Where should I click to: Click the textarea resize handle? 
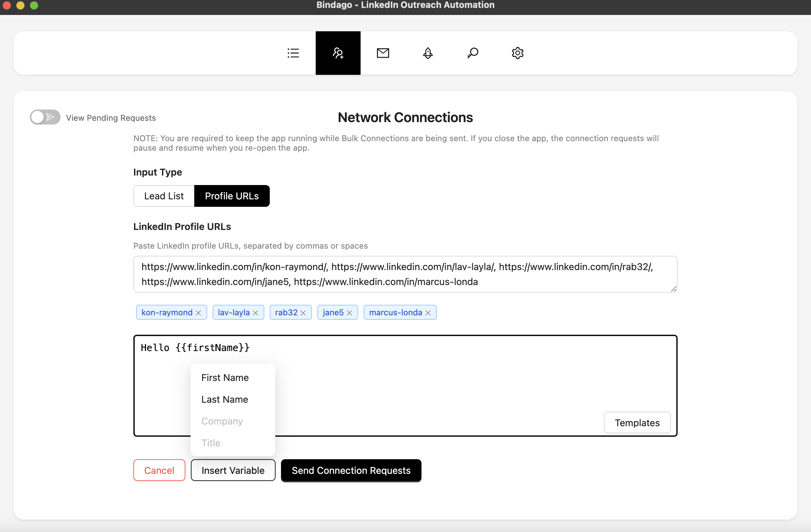pyautogui.click(x=674, y=289)
